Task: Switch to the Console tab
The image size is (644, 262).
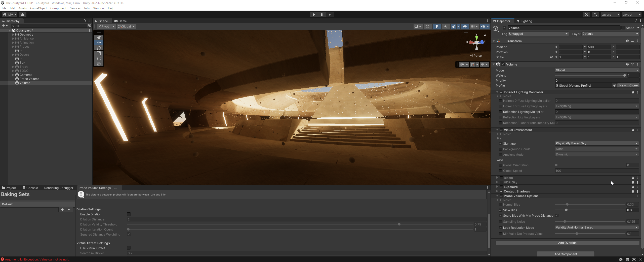Action: pyautogui.click(x=30, y=188)
